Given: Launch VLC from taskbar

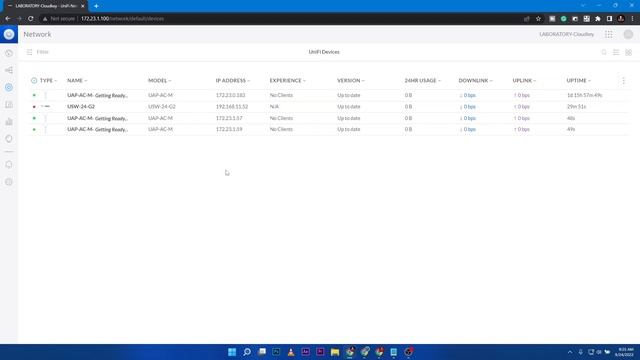Looking at the screenshot, I should 291,352.
